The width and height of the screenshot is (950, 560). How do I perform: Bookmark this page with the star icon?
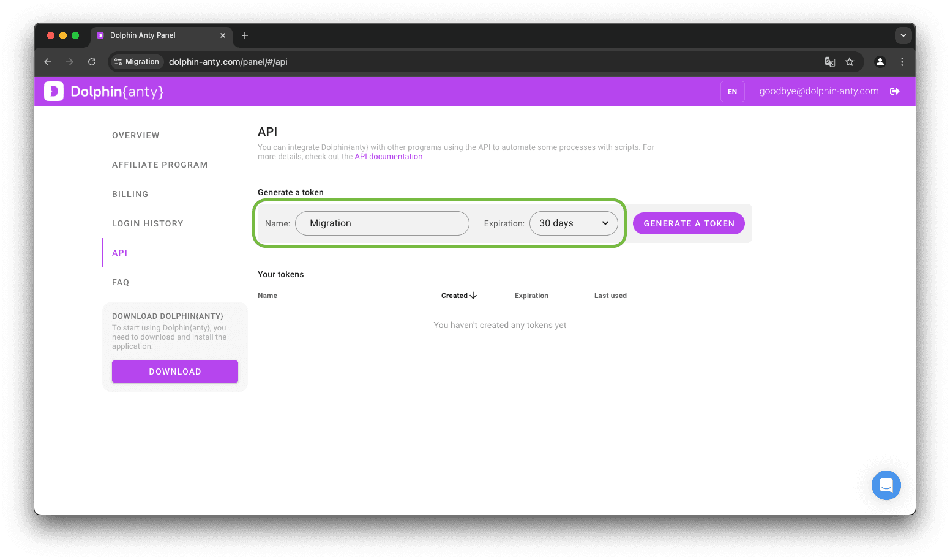(850, 62)
